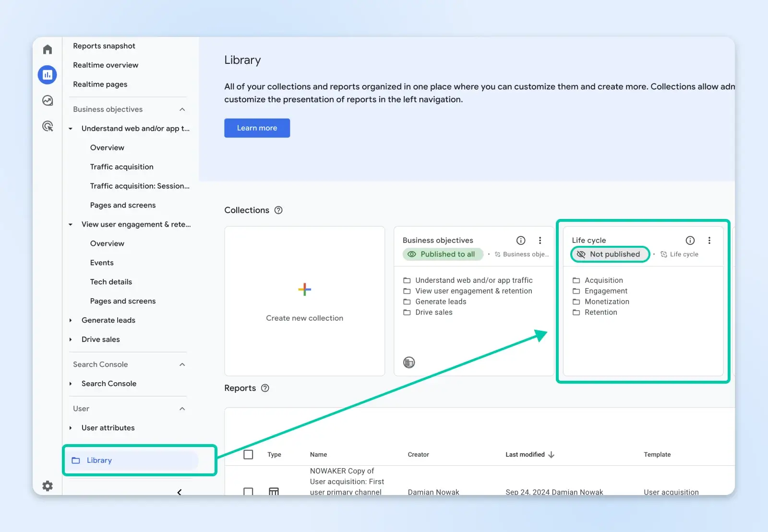Open more options on Life cycle card
This screenshot has width=768, height=532.
pos(709,241)
